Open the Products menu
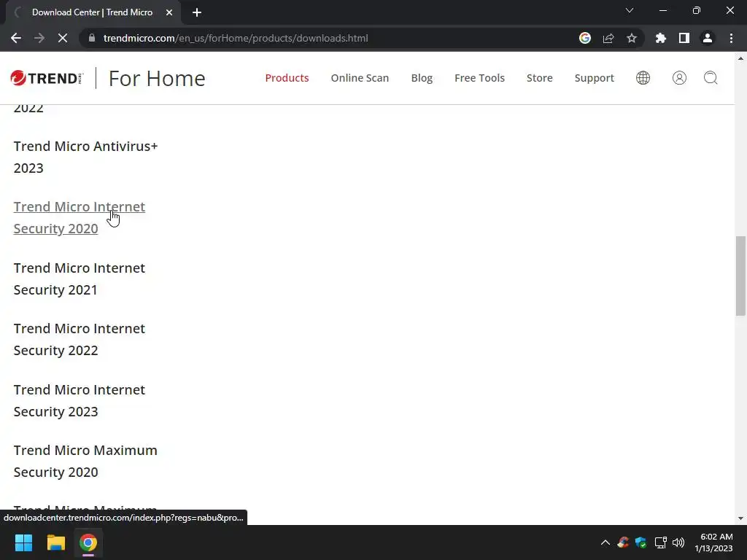The width and height of the screenshot is (747, 560). (287, 77)
